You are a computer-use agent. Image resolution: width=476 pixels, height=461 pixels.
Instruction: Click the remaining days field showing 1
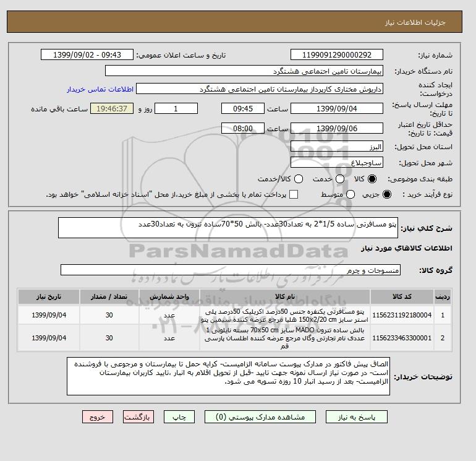[176, 108]
